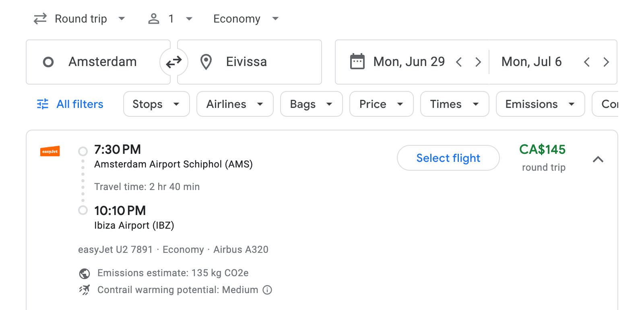Collapse the easyJet flight details chevron
The height and width of the screenshot is (310, 644).
tap(599, 159)
